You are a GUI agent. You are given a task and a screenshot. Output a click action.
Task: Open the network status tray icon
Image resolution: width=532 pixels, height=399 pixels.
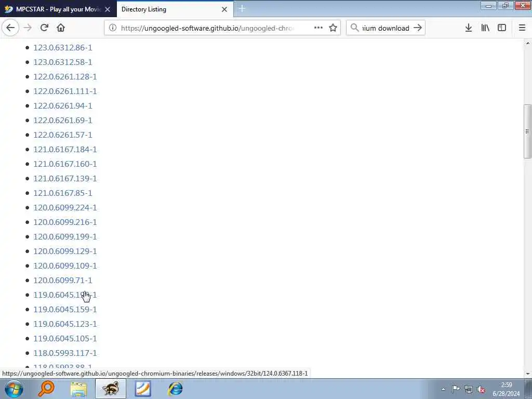click(x=469, y=389)
